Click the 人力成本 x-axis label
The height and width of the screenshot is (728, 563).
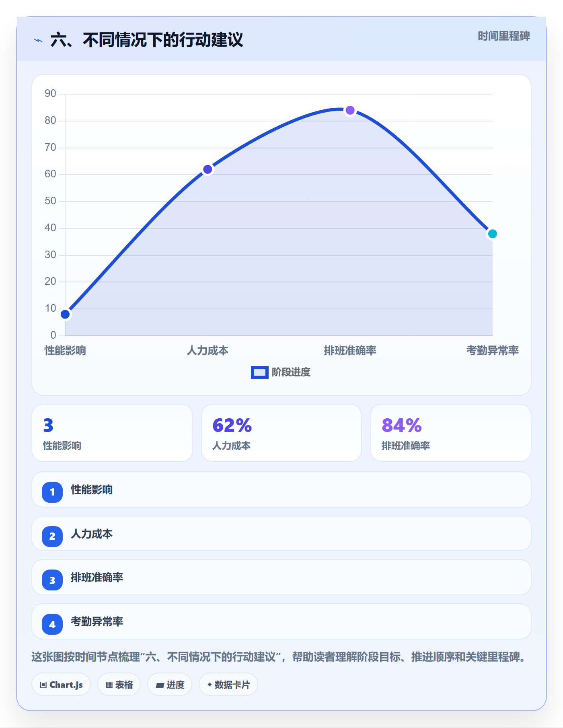coord(208,351)
